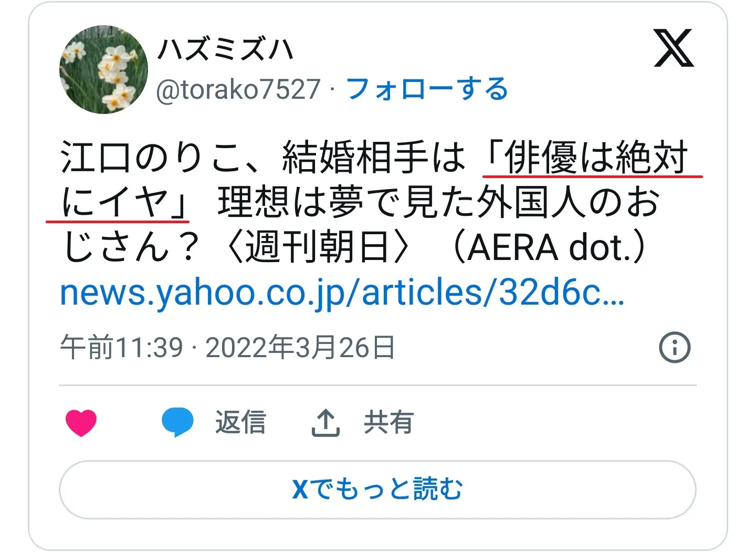The image size is (756, 552).
Task: Click the X logo icon
Action: 674,48
